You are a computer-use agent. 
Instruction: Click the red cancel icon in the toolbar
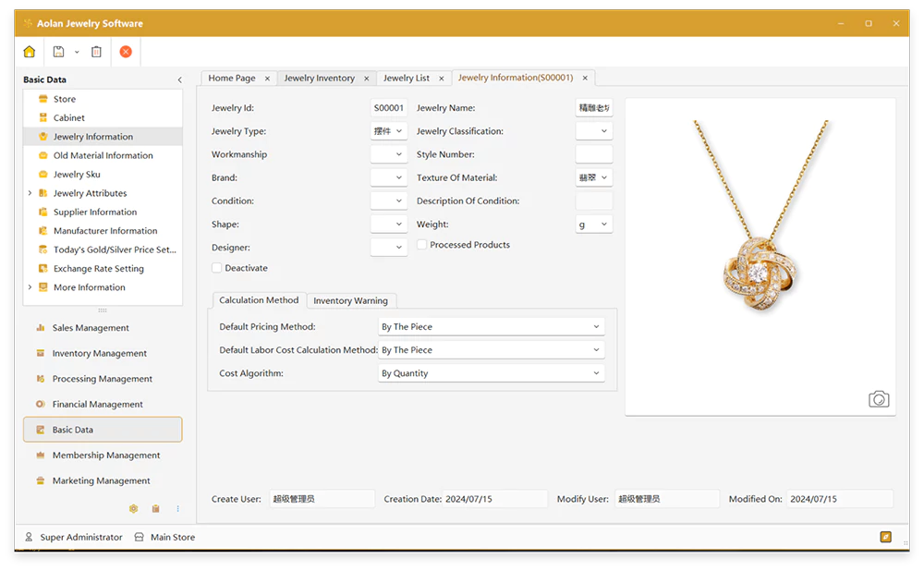[x=126, y=52]
